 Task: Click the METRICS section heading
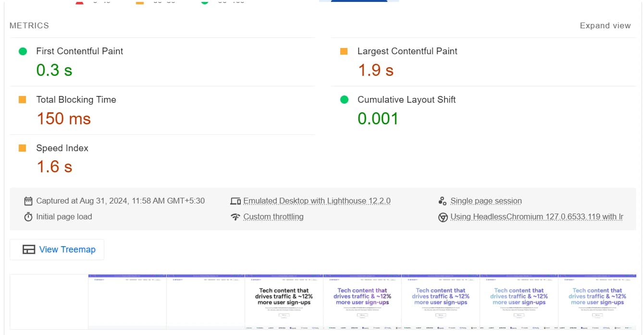29,25
